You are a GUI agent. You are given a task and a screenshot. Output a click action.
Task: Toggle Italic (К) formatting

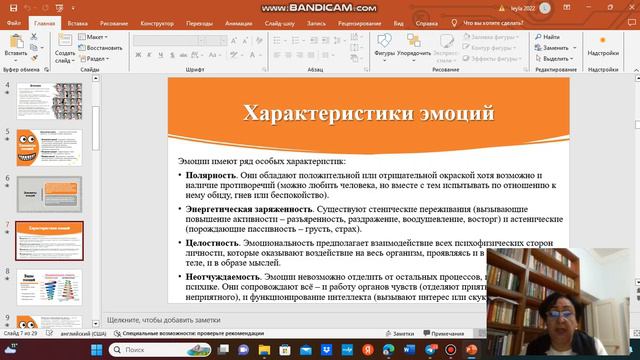click(x=149, y=55)
